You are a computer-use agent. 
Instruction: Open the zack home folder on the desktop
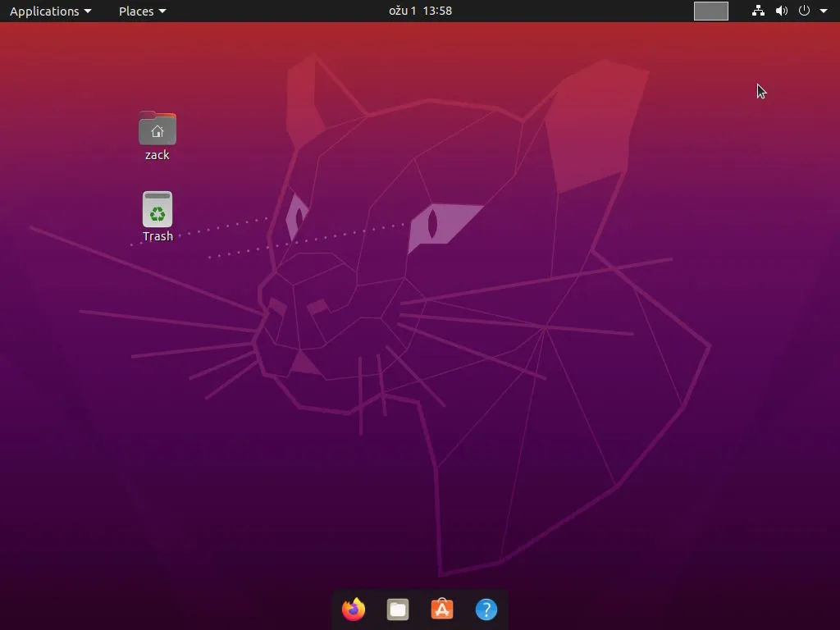(x=157, y=128)
